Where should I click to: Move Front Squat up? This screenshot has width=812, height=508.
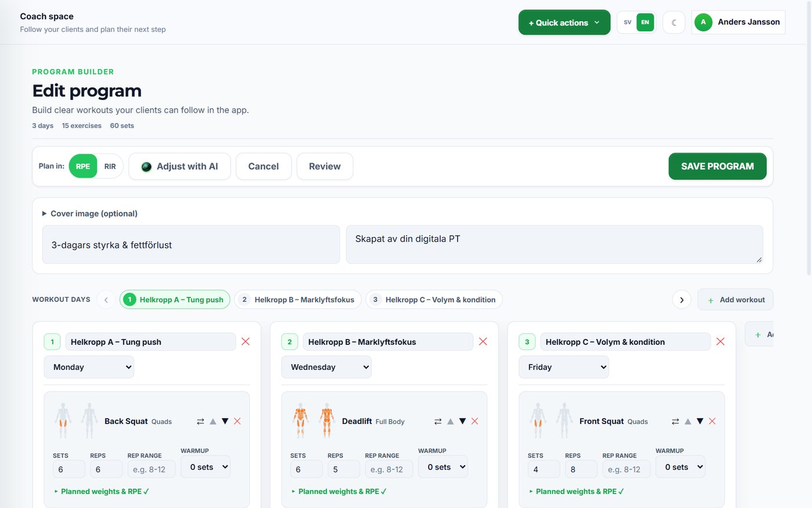(688, 421)
